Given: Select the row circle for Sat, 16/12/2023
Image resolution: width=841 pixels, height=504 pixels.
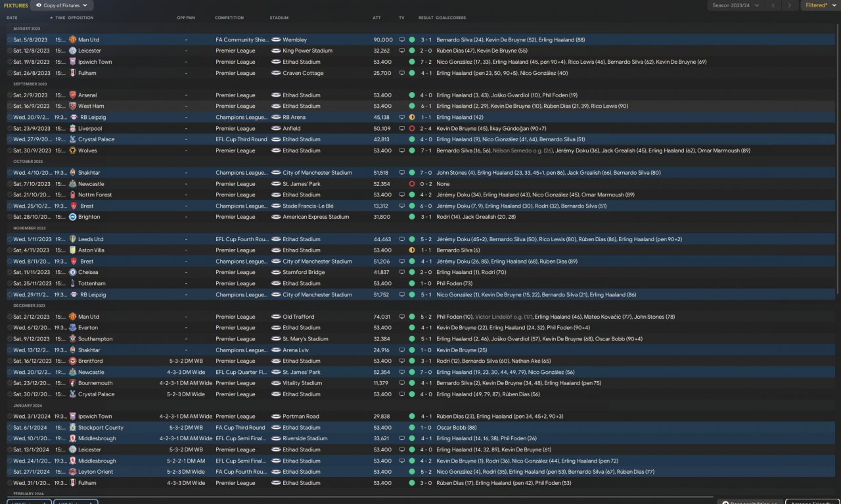Looking at the screenshot, I should (9, 361).
